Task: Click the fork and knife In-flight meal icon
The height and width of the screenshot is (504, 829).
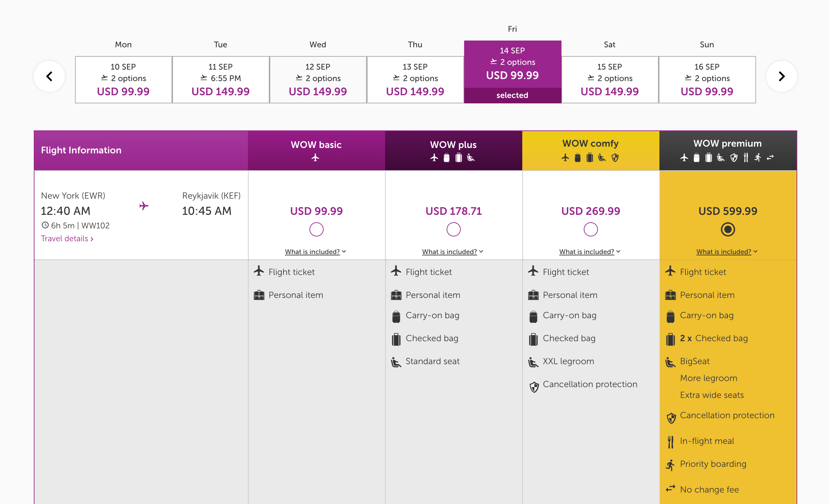Action: pos(671,442)
